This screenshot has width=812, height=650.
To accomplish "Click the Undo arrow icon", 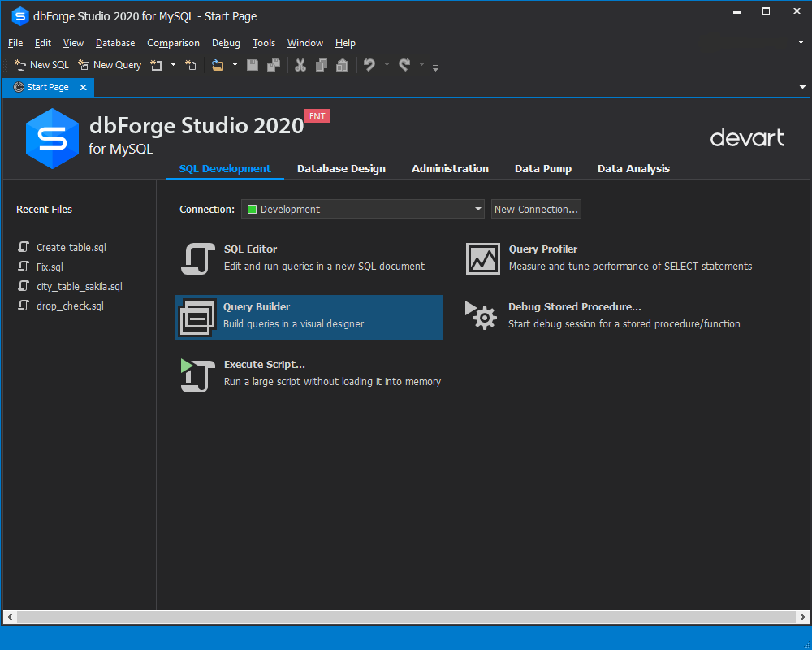I will [370, 64].
